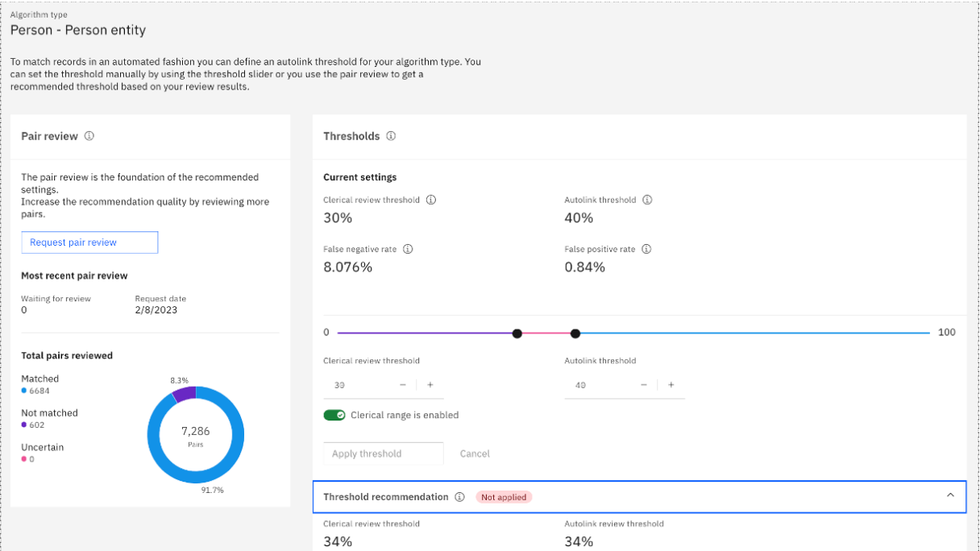Increase clerical review threshold with plus
Screen dimensions: 980x551
[430, 385]
